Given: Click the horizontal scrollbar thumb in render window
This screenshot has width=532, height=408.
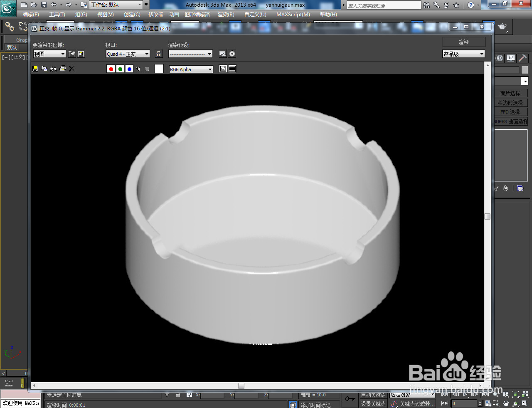Looking at the screenshot, I should (241, 386).
